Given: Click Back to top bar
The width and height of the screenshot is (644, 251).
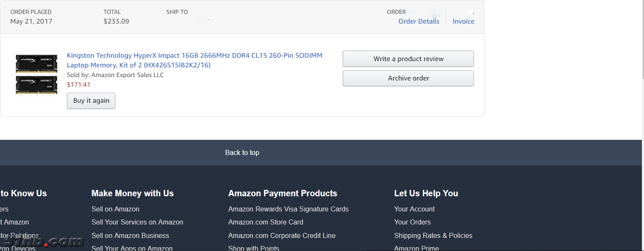Looking at the screenshot, I should click(242, 152).
